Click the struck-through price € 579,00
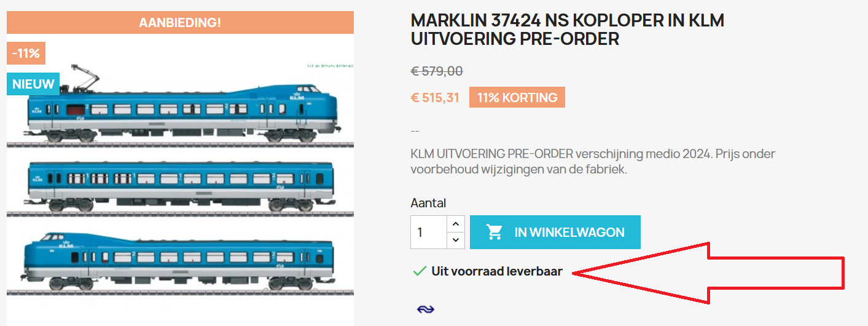The image size is (868, 326). tap(437, 71)
